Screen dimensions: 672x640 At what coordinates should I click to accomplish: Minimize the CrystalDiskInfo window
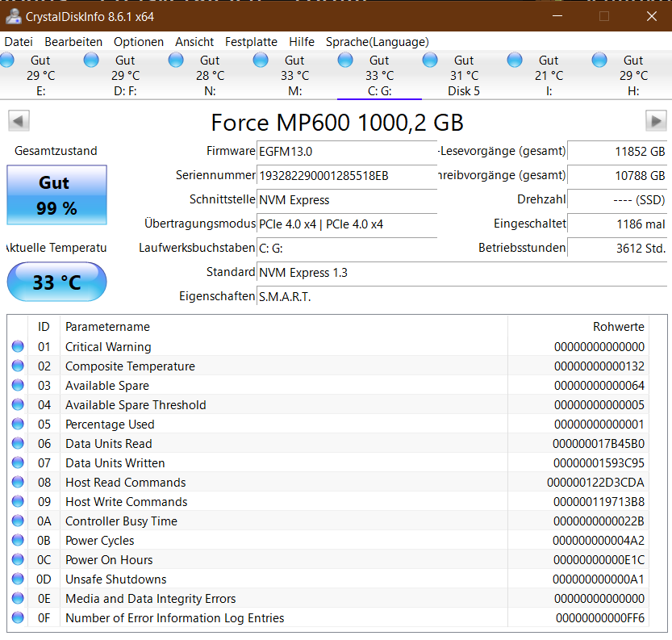(557, 16)
